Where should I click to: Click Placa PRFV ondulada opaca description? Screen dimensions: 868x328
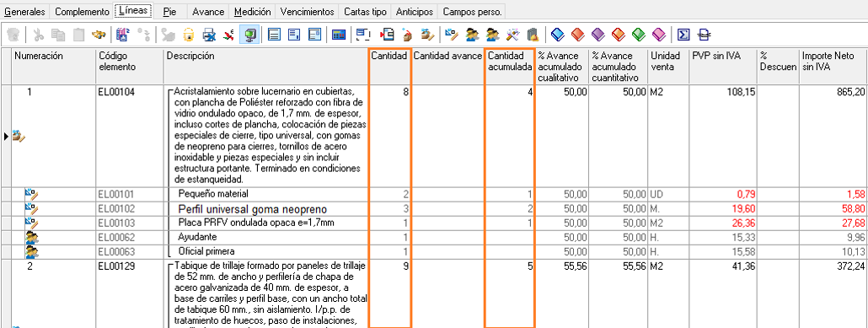[266, 223]
